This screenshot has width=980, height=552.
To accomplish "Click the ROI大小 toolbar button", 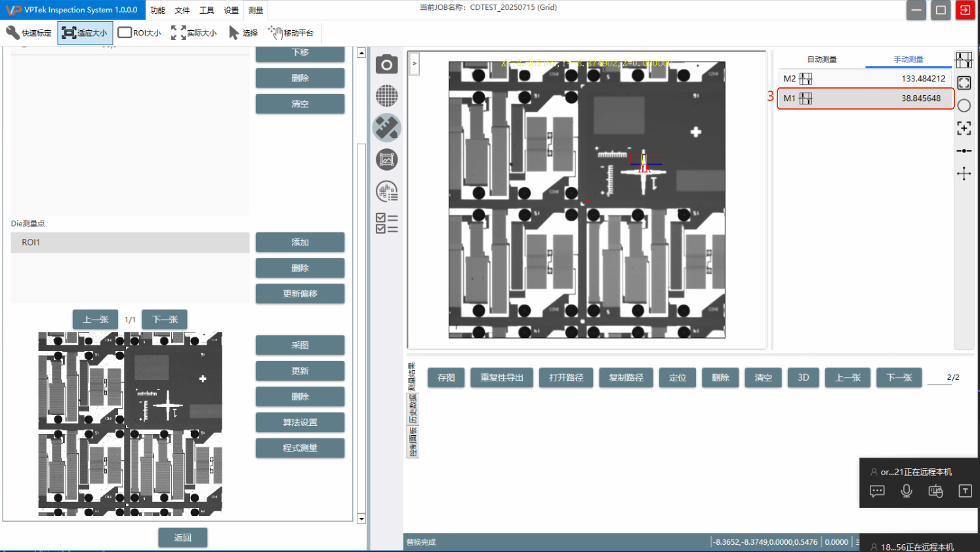I will coord(140,33).
